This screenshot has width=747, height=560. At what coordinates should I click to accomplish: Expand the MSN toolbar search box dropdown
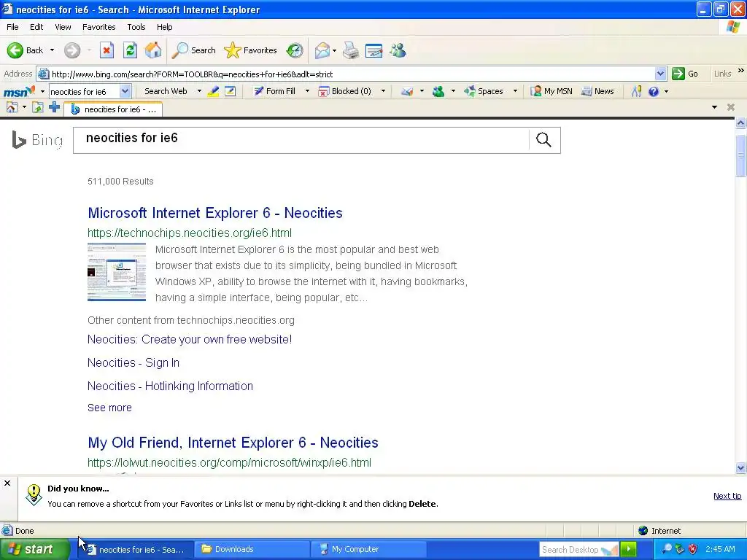(125, 91)
